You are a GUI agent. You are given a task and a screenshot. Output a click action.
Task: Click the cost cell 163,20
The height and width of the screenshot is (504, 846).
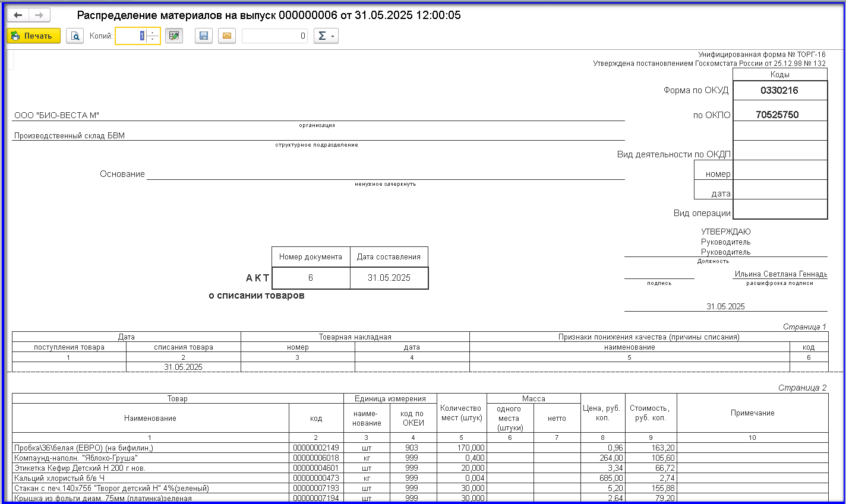(652, 448)
